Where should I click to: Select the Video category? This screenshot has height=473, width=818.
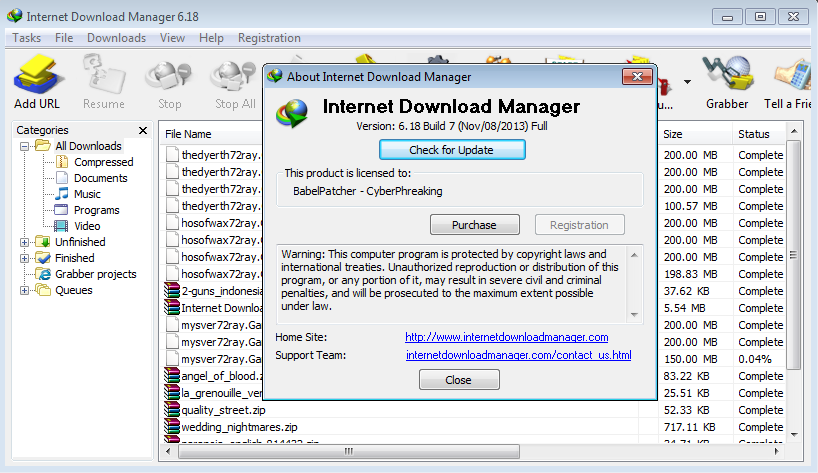[87, 226]
